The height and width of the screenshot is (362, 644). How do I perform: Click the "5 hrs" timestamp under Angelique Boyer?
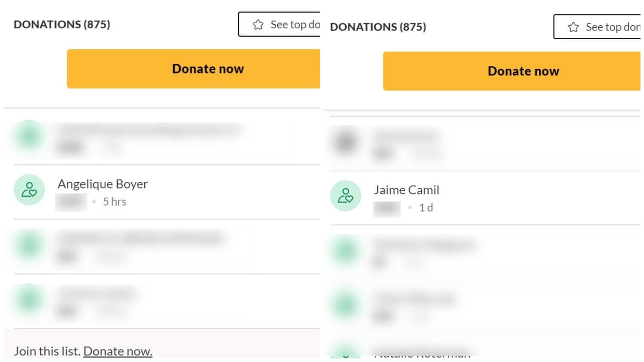pyautogui.click(x=115, y=202)
